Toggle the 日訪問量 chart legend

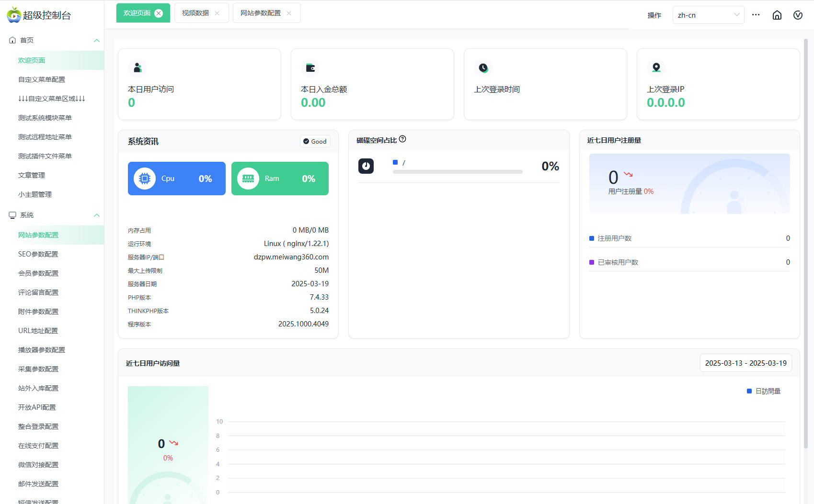point(764,391)
